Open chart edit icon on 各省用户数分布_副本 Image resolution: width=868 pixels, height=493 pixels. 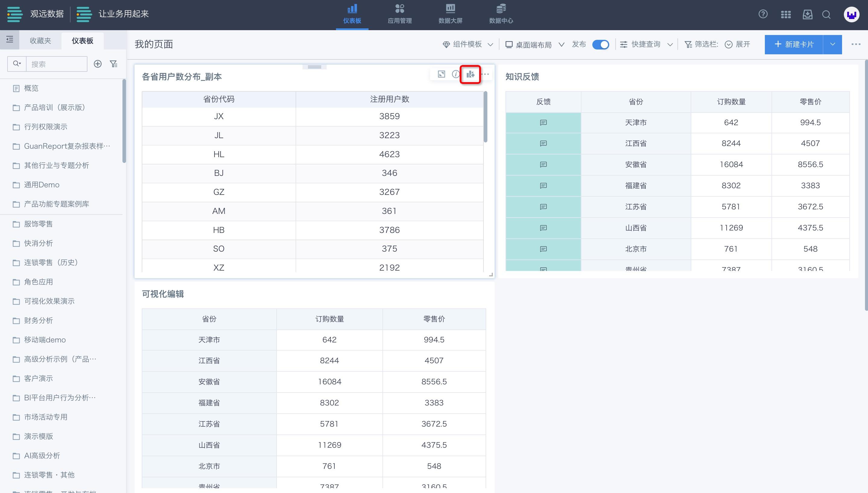click(470, 74)
